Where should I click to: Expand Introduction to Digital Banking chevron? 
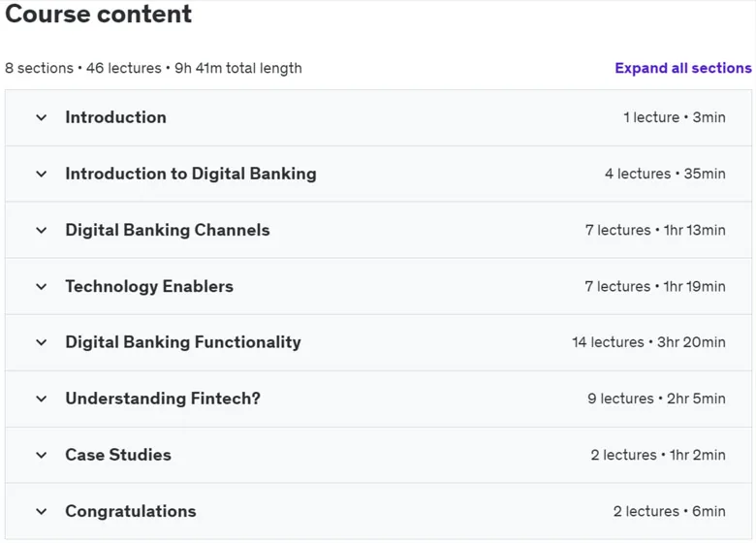(x=42, y=175)
